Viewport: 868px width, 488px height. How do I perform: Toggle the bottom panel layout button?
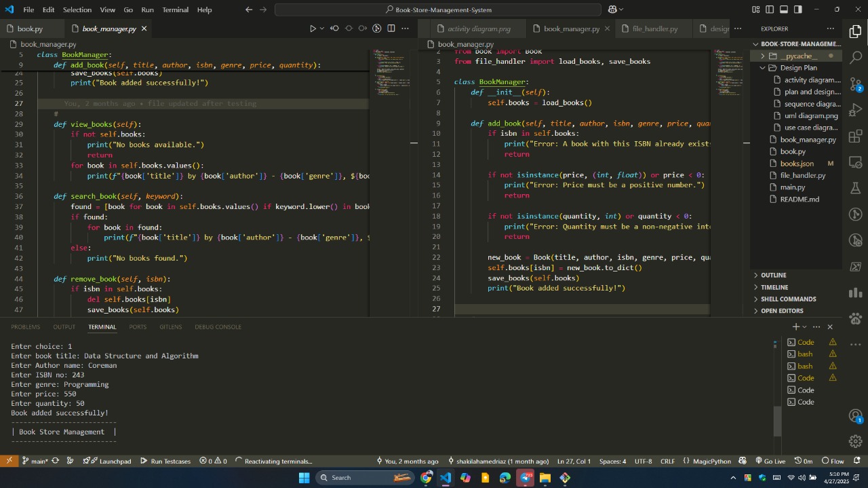[784, 10]
